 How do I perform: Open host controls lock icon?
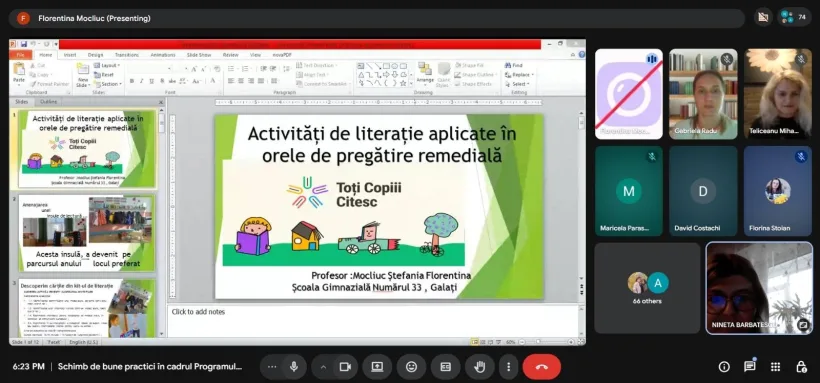tap(801, 367)
